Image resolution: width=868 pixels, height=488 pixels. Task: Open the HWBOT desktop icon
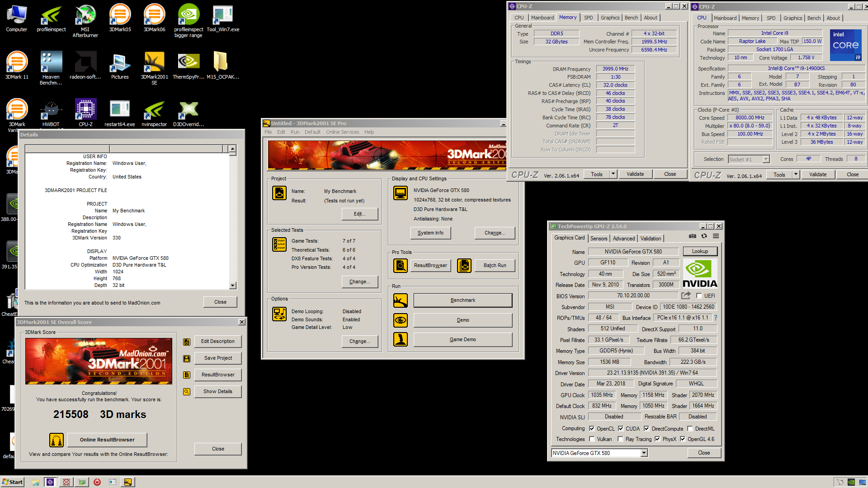click(x=51, y=113)
